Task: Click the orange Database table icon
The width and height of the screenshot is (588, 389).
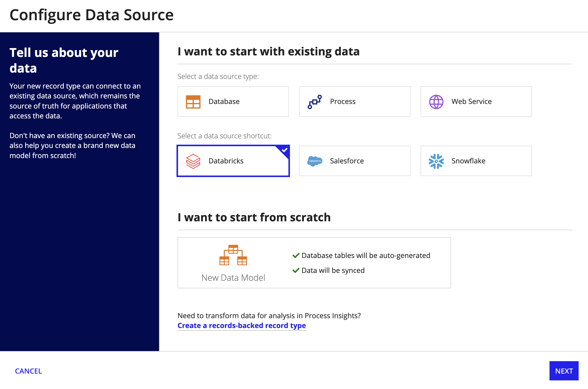Action: pos(193,102)
